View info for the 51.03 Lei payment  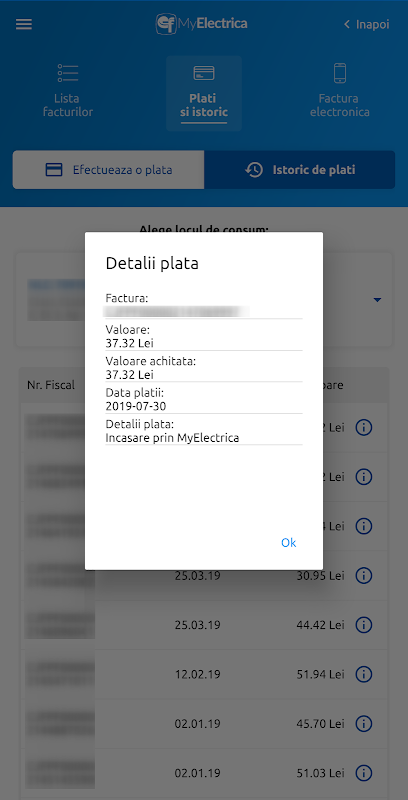pyautogui.click(x=364, y=772)
